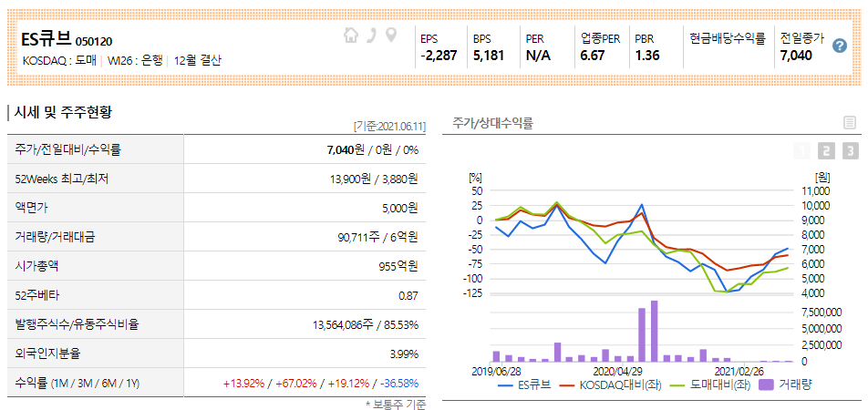868x410 pixels.
Task: Click the WI26 : 은행 sector label
Action: [x=135, y=61]
